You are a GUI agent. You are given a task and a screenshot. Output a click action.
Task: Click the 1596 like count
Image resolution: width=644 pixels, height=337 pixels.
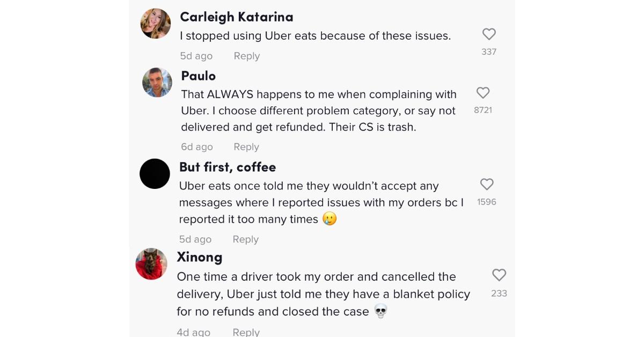(487, 202)
